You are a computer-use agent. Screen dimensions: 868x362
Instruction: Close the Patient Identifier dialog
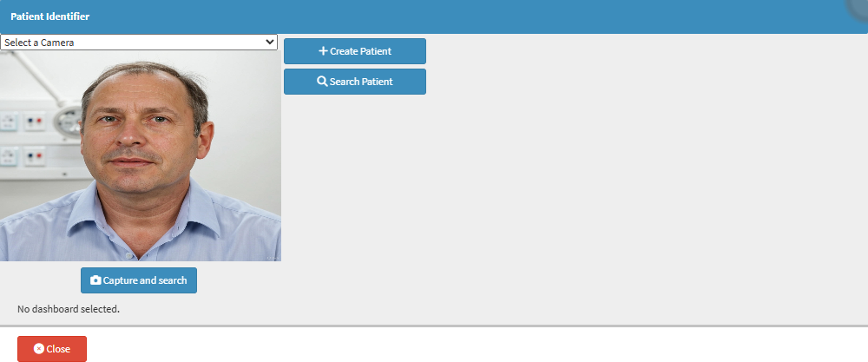tap(52, 349)
